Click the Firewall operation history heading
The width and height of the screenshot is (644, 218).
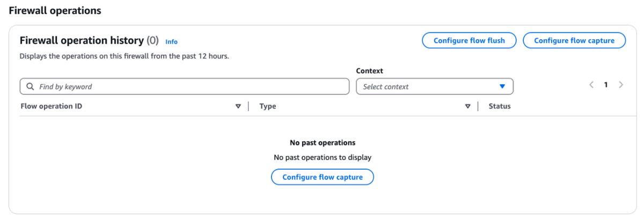tap(82, 40)
